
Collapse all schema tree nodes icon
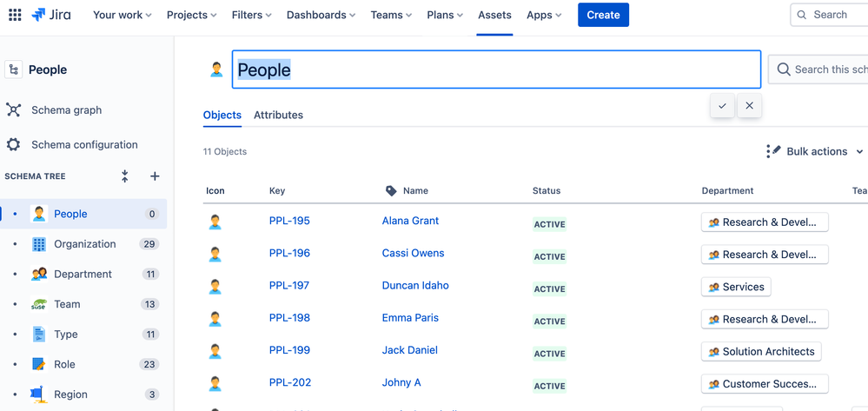(124, 176)
